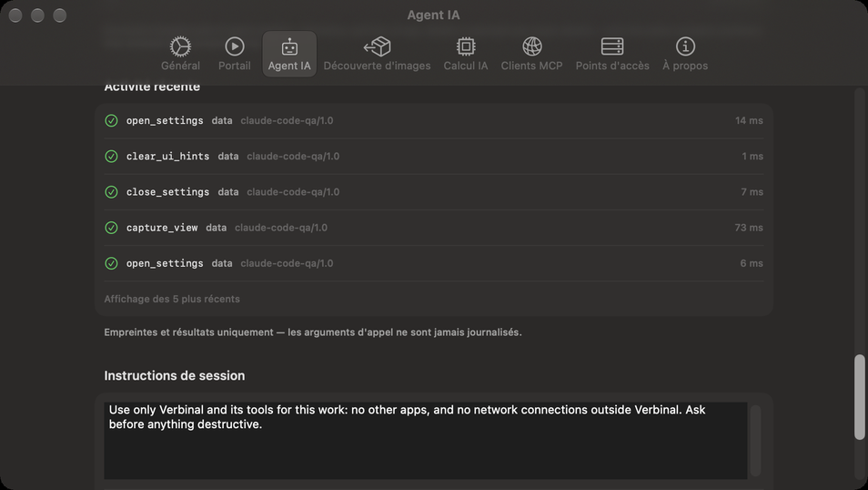868x490 pixels.
Task: Select the Agent IA tab
Action: pos(289,54)
